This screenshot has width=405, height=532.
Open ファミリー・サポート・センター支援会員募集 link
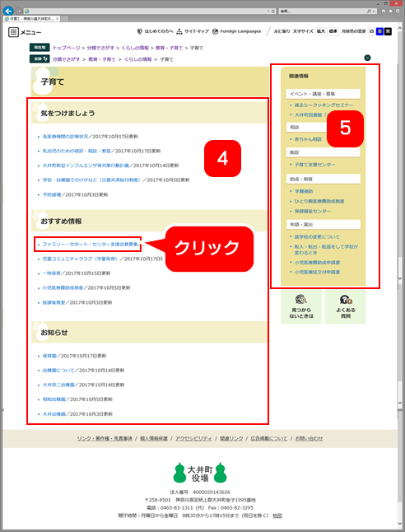[90, 245]
